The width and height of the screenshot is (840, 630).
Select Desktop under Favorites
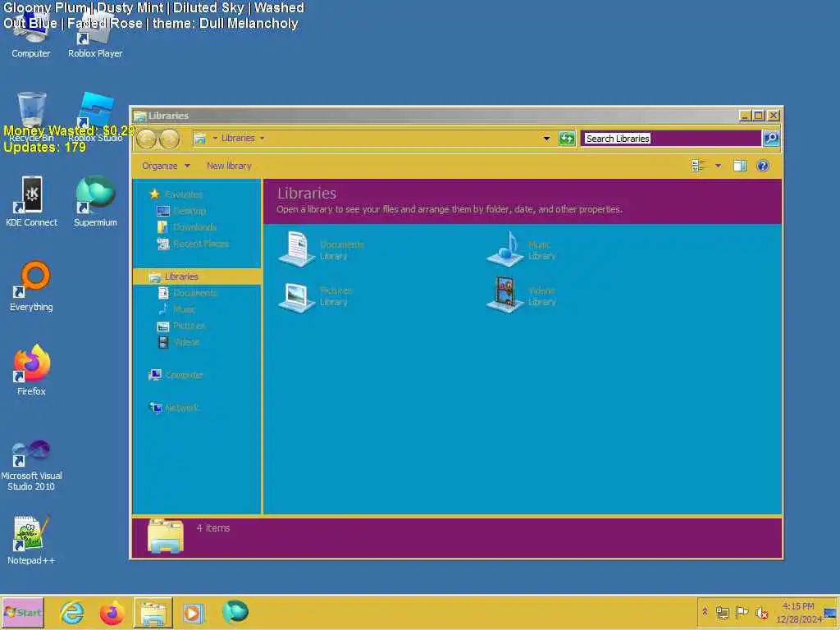(x=189, y=211)
